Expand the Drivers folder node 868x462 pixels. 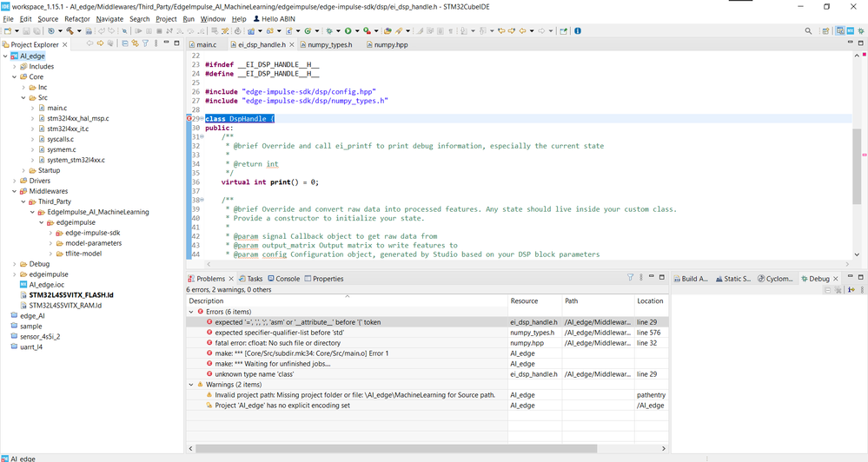pos(15,181)
